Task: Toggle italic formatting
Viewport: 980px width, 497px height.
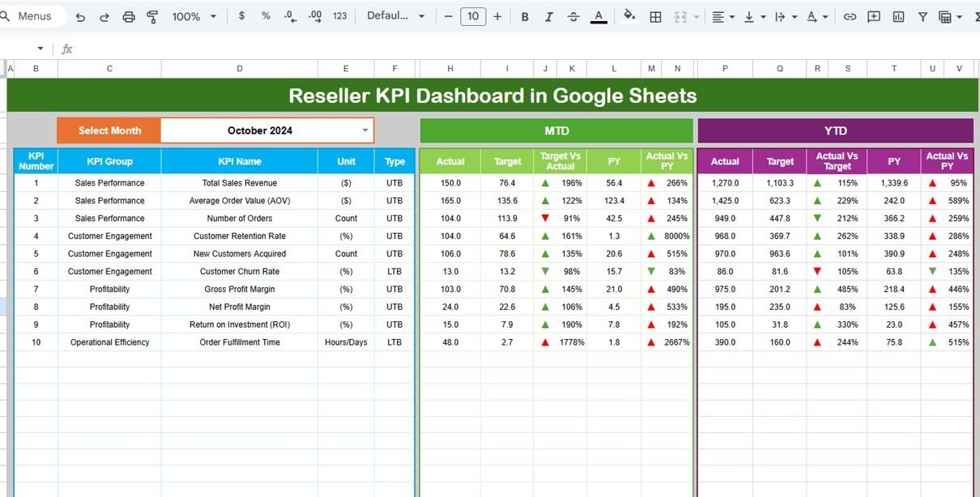Action: coord(549,16)
